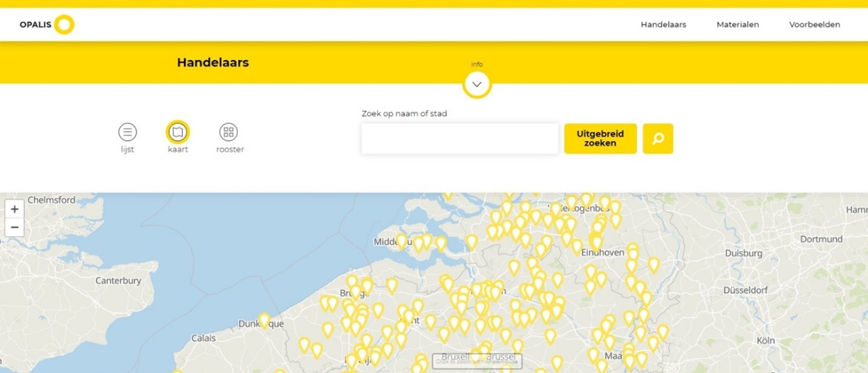Zoom out on the map
Screen dimensions: 868x373
click(14, 228)
